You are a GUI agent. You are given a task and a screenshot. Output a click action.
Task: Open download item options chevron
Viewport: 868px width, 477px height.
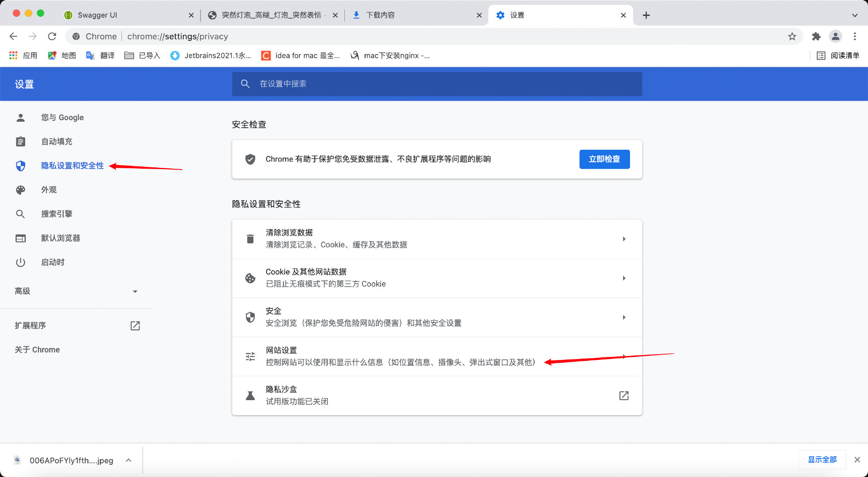(128, 460)
